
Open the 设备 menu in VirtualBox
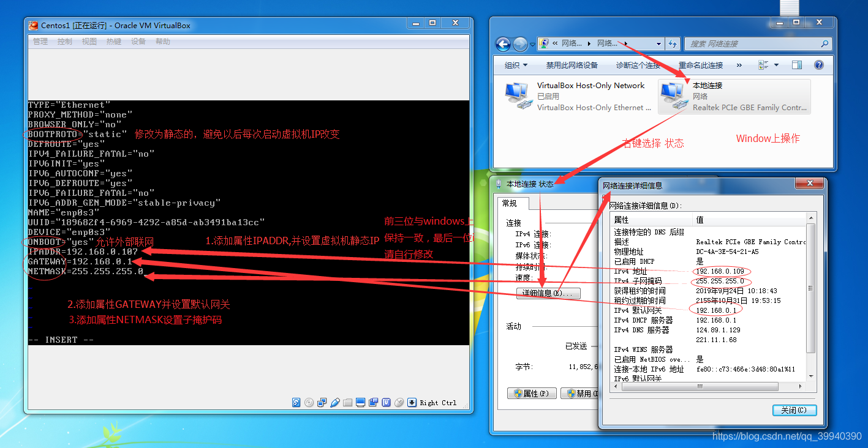pos(138,42)
